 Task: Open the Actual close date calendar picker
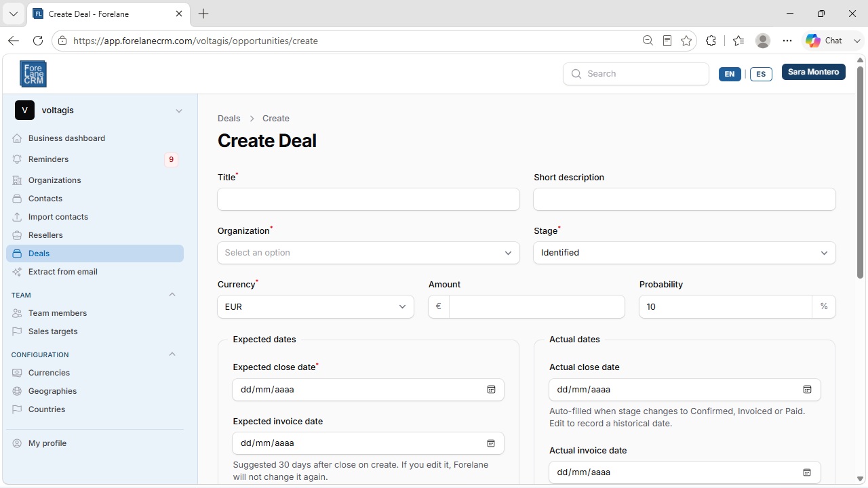click(x=807, y=390)
